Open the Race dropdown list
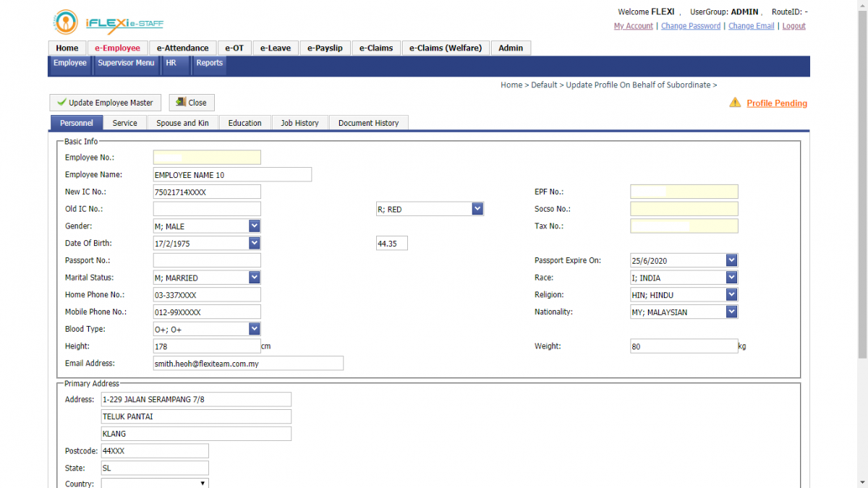 pos(731,278)
